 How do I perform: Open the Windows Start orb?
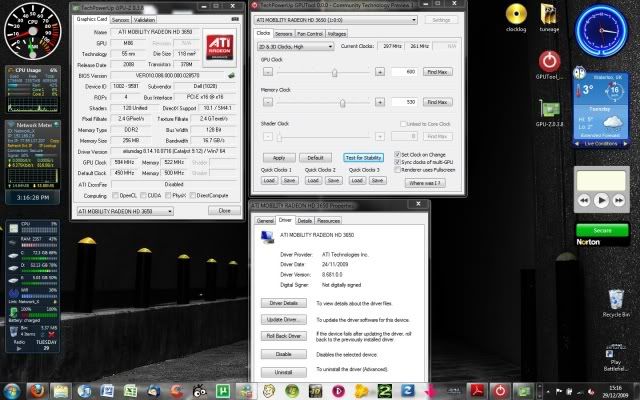point(11,391)
